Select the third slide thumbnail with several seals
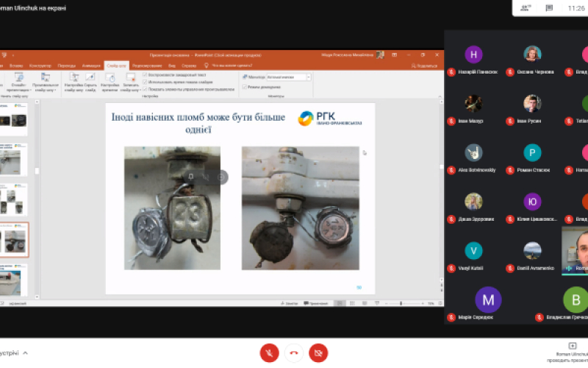The height and width of the screenshot is (368, 588). [13, 199]
